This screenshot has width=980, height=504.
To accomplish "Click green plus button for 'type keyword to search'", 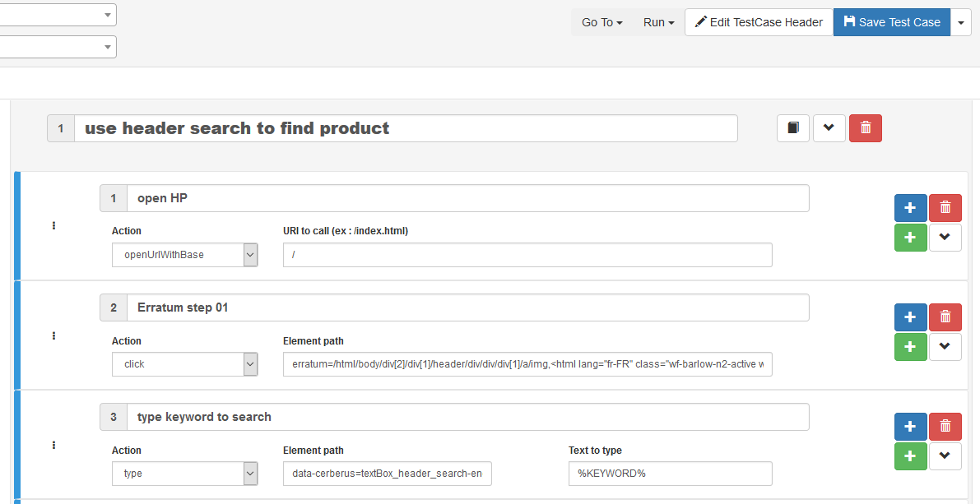I will [x=911, y=456].
